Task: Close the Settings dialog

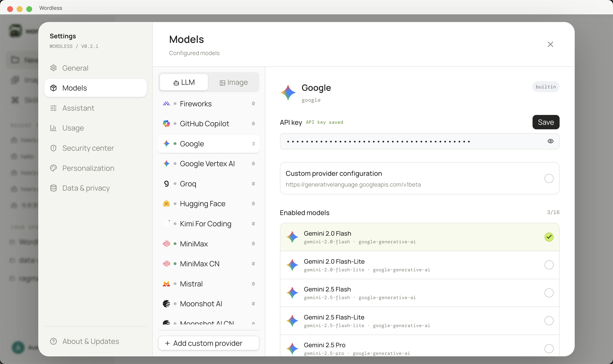Action: [x=550, y=44]
